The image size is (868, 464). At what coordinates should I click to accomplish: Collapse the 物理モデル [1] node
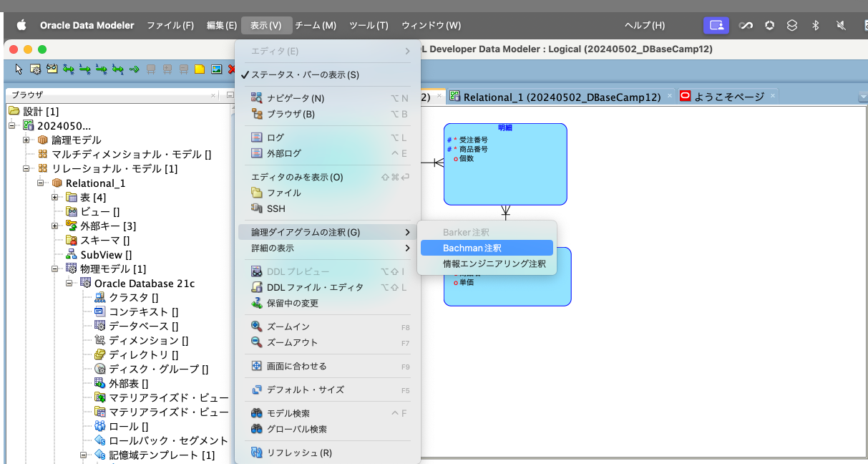pos(55,269)
